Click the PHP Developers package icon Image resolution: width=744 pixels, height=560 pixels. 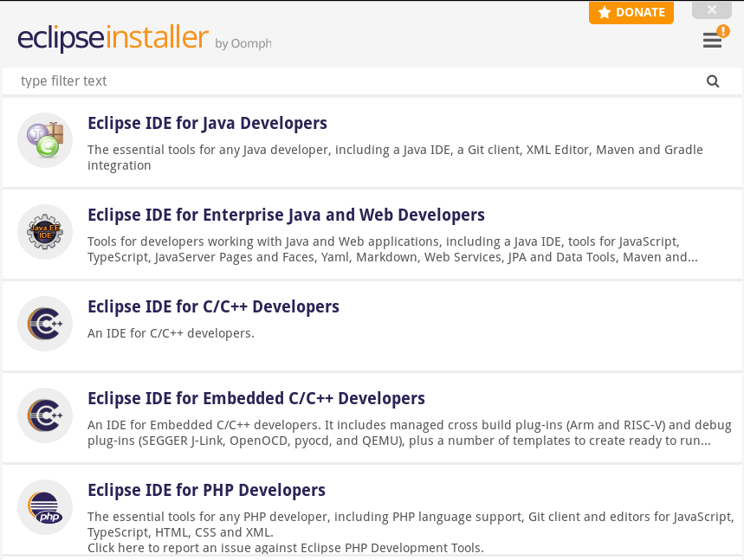45,507
